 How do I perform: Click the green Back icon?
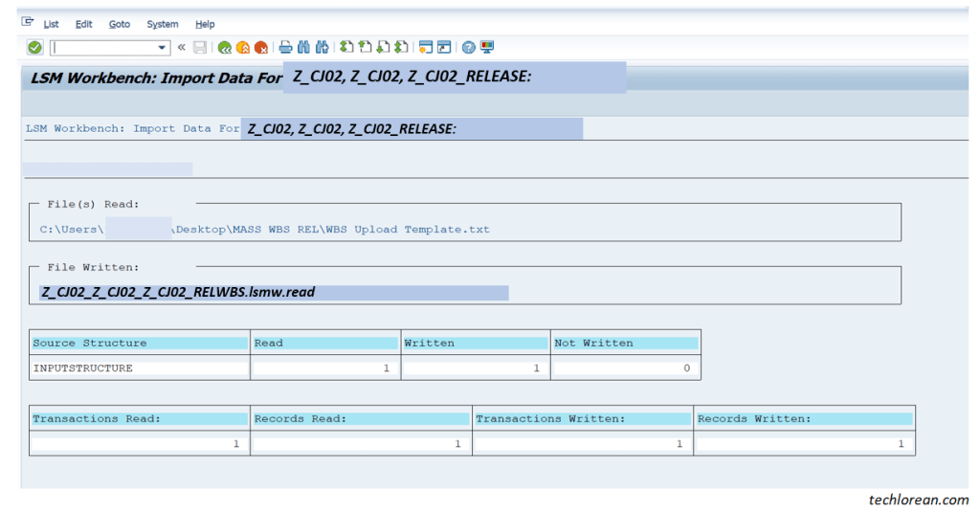coord(224,48)
